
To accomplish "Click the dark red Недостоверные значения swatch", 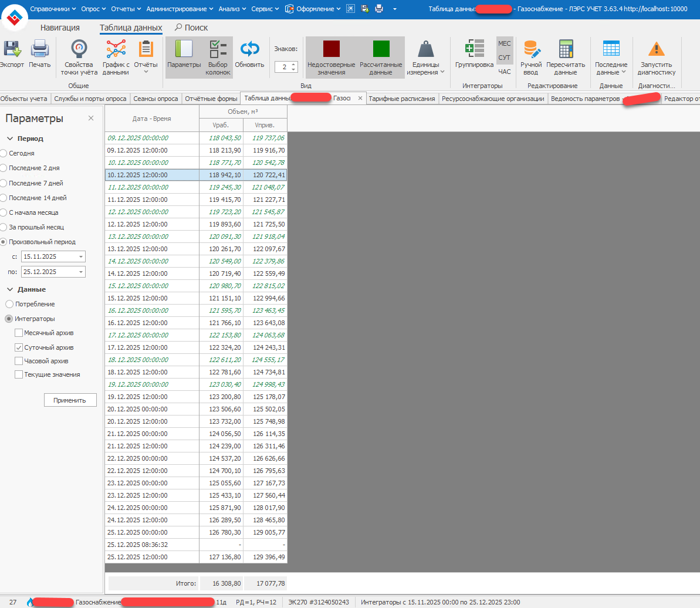I will pyautogui.click(x=332, y=49).
